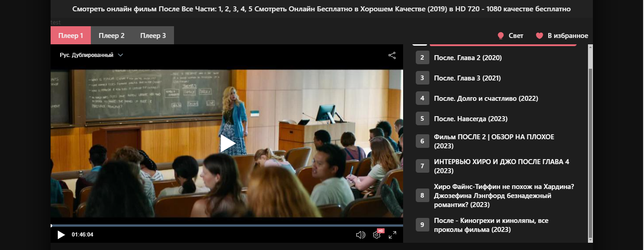
Task: Open После - Киногрехи и киноляпы item
Action: 491,225
